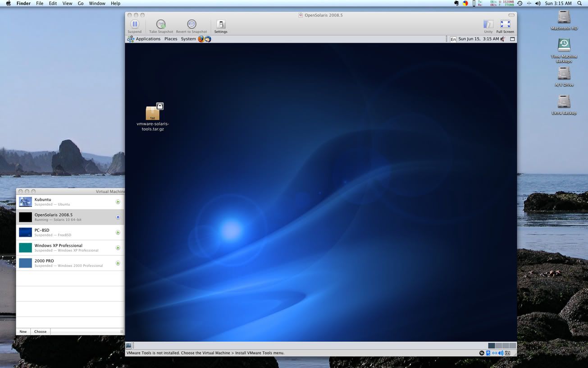588x368 pixels.
Task: Click the Take Snapshot toolbar icon
Action: (x=161, y=24)
